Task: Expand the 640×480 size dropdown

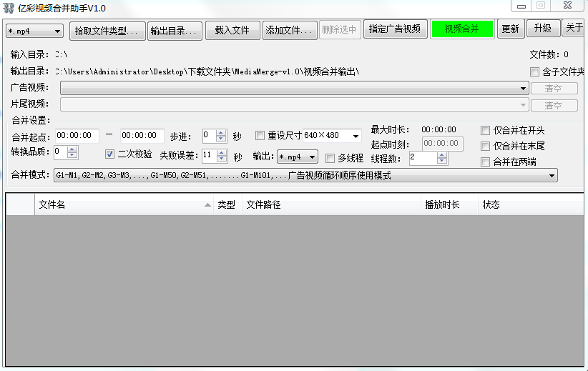Action: 356,136
